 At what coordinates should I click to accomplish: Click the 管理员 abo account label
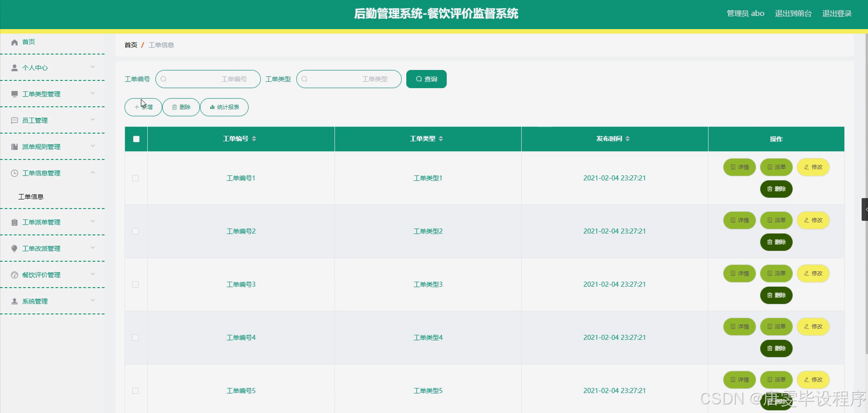click(x=745, y=14)
